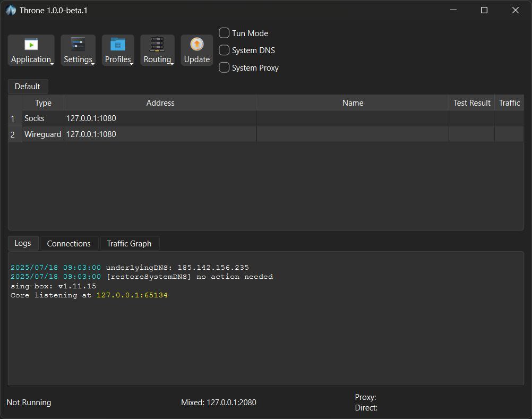The image size is (532, 419).
Task: Expand the Routing dropdown arrow
Action: pyautogui.click(x=171, y=63)
